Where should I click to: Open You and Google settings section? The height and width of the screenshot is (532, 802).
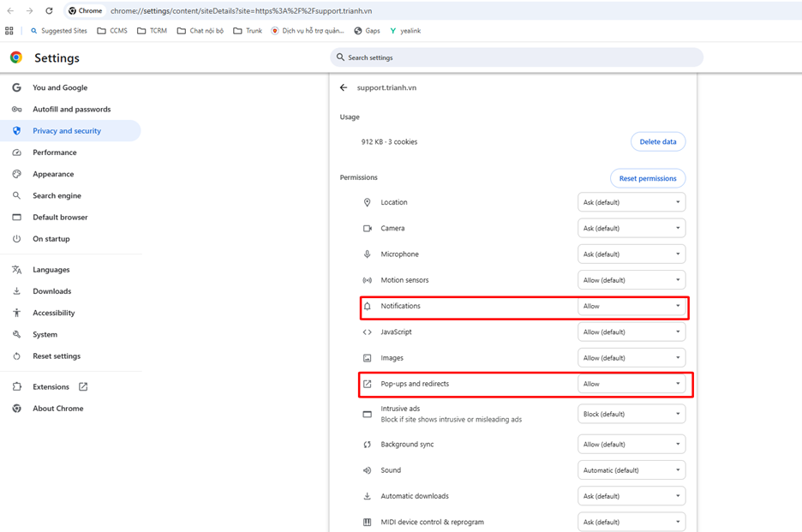(70, 87)
